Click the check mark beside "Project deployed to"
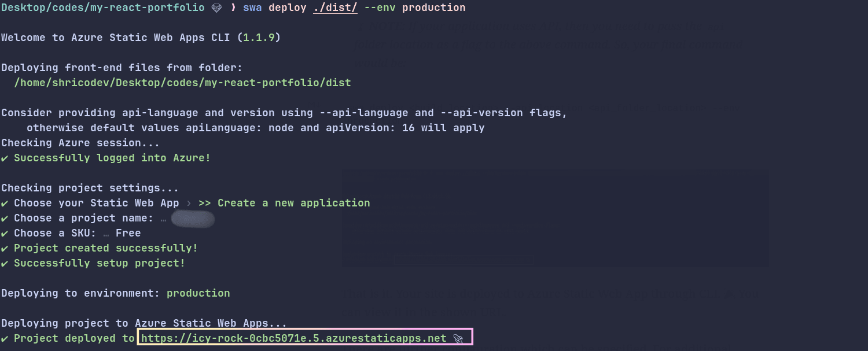 pyautogui.click(x=5, y=338)
